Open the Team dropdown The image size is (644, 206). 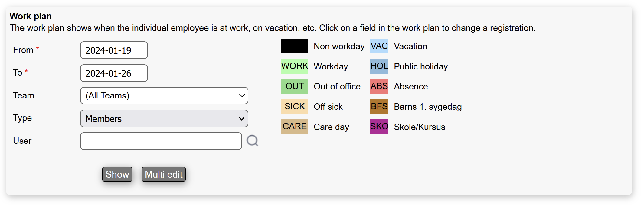coord(164,96)
